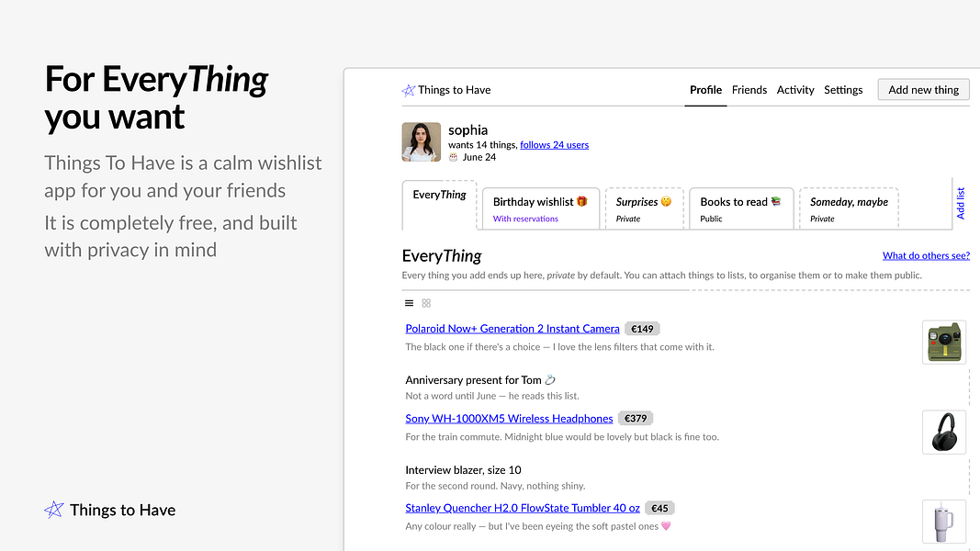The width and height of the screenshot is (980, 551).
Task: Click the Things to Have star logo in header
Action: [408, 91]
